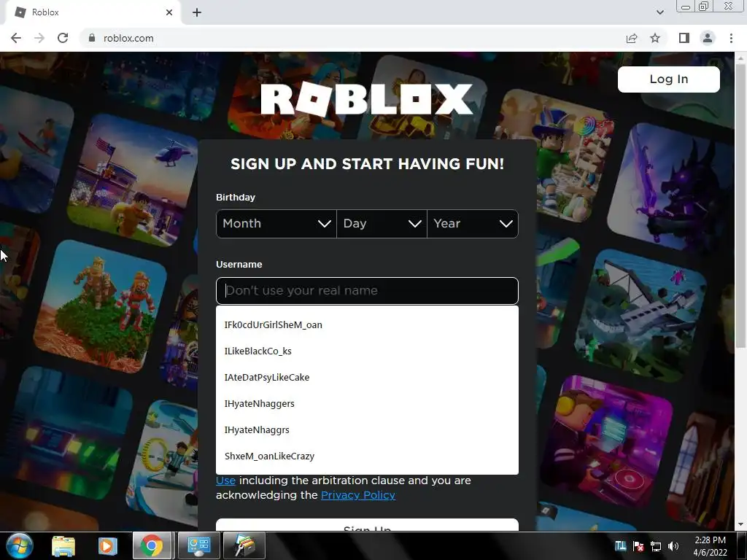Minimize the Chrome window
This screenshot has height=560, width=747.
tap(686, 6)
